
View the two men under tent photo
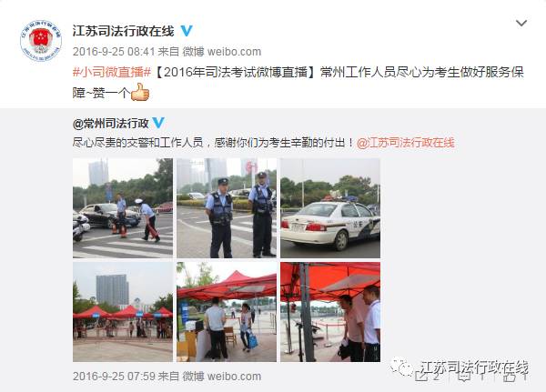coord(330,312)
